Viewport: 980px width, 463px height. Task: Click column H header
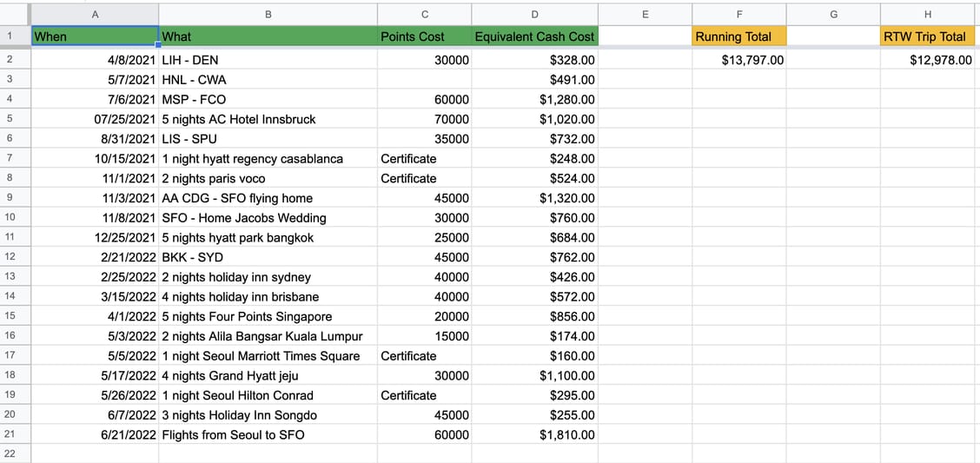pyautogui.click(x=928, y=14)
